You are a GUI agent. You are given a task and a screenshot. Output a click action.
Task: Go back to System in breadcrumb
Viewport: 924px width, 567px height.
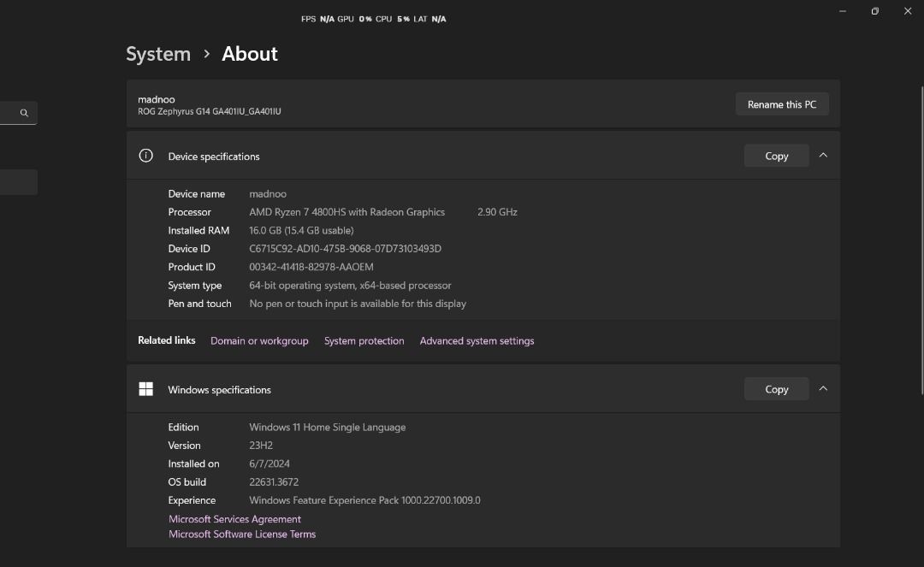158,54
